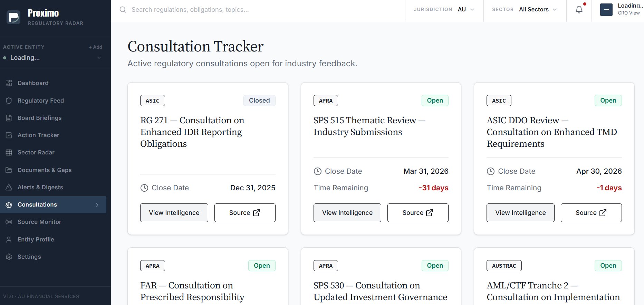Open Source for SPS 515 Thematic Review
This screenshot has width=644, height=305.
pos(418,213)
